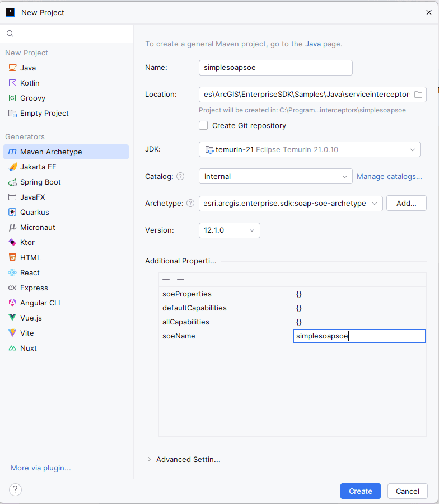The image size is (439, 504).
Task: Select the Micronaut generator
Action: pyautogui.click(x=66, y=227)
